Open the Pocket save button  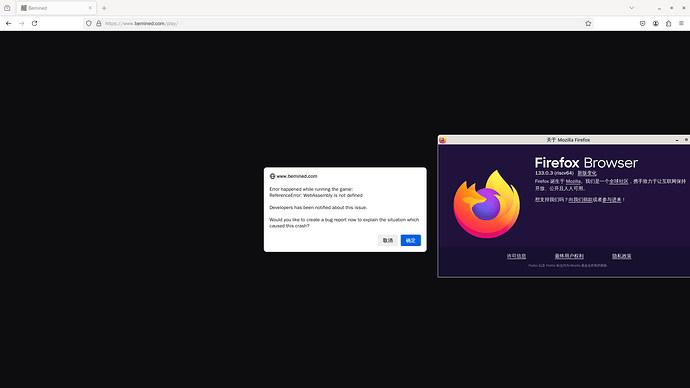click(642, 23)
